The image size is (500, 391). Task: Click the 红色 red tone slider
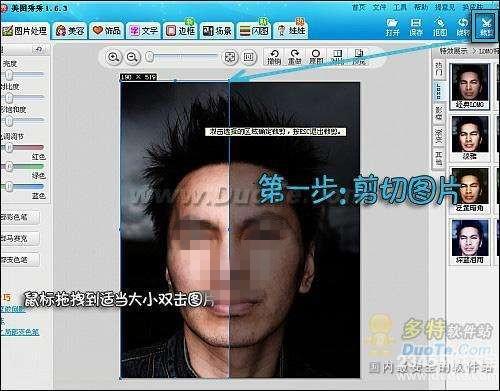pyautogui.click(x=22, y=147)
